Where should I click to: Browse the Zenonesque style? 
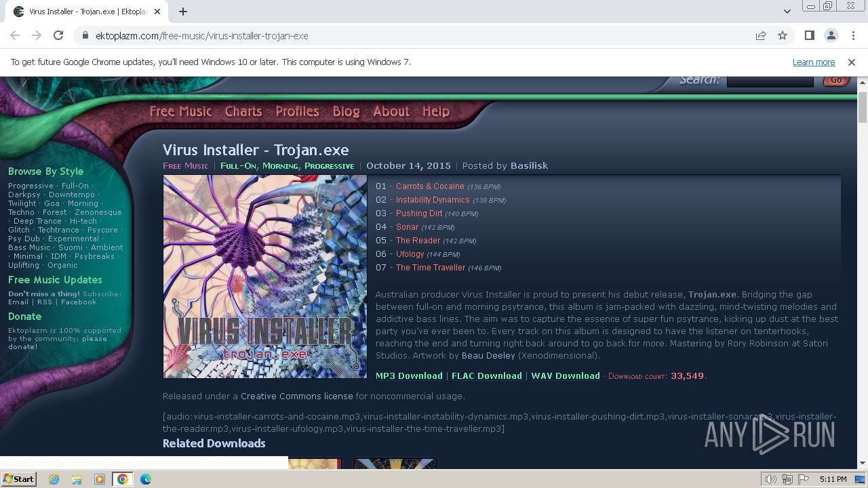(x=98, y=212)
